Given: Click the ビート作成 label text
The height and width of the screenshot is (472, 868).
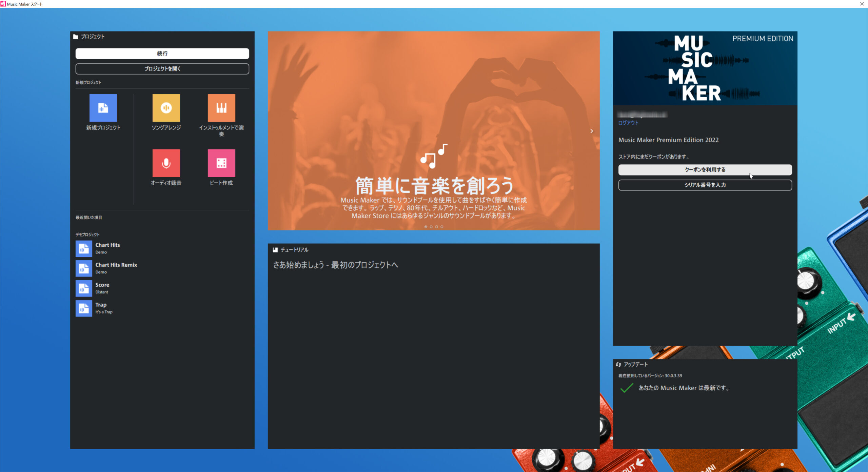Looking at the screenshot, I should (x=221, y=183).
